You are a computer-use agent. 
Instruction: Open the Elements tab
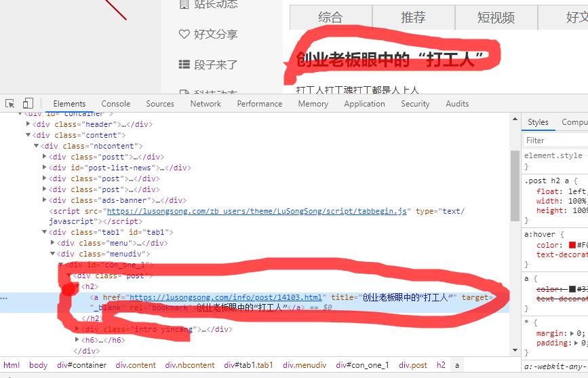click(69, 104)
